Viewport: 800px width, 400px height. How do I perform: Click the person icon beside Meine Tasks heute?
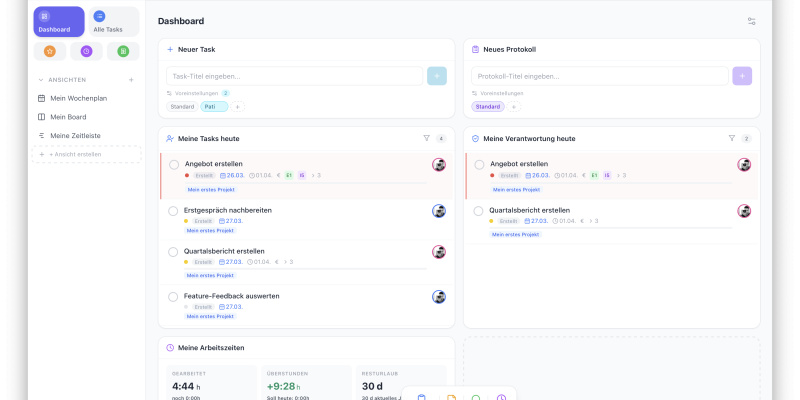click(x=170, y=138)
